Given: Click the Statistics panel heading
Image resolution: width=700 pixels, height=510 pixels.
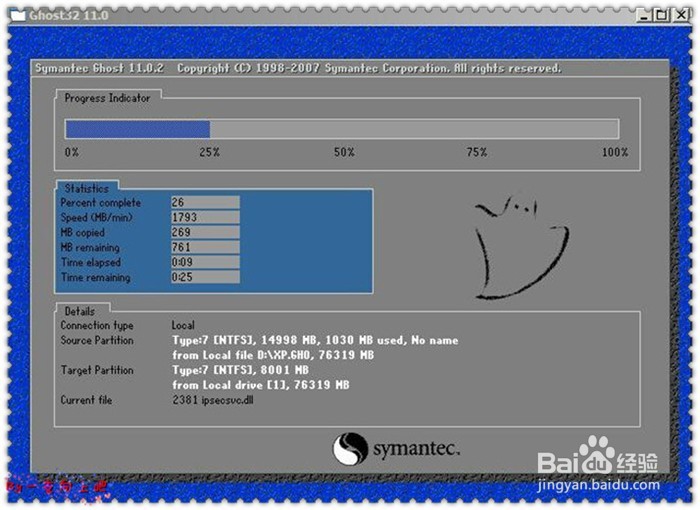Looking at the screenshot, I should [x=87, y=188].
